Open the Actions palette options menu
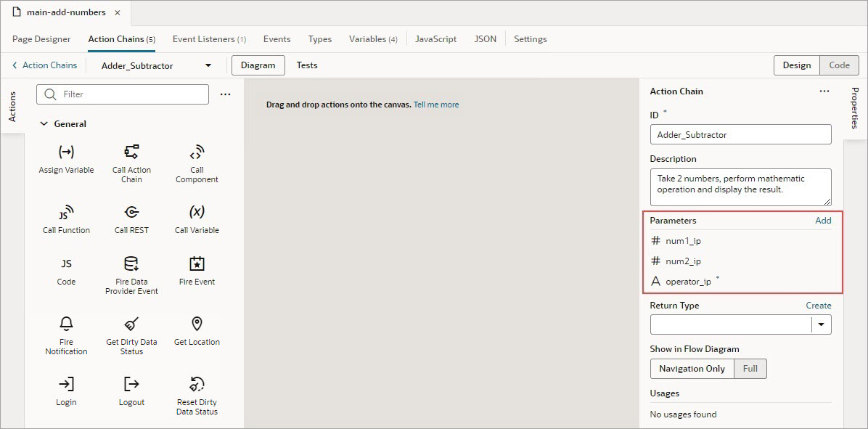 click(x=225, y=94)
